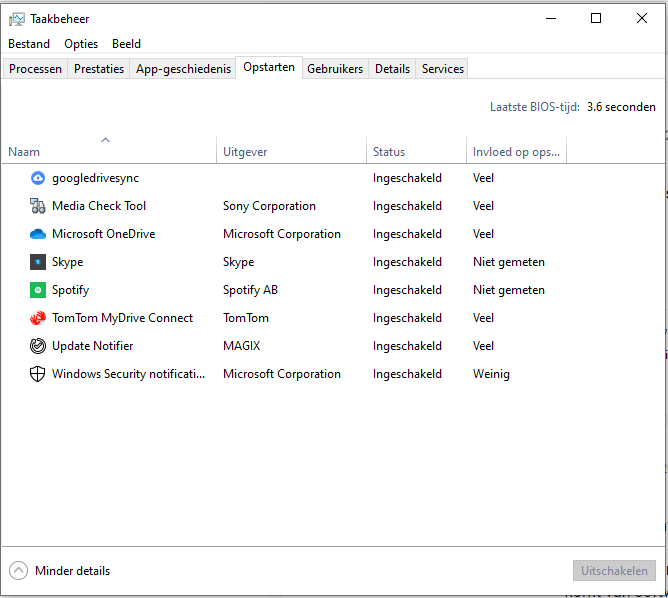Select the MAGIX Update Notifier icon

click(x=38, y=346)
